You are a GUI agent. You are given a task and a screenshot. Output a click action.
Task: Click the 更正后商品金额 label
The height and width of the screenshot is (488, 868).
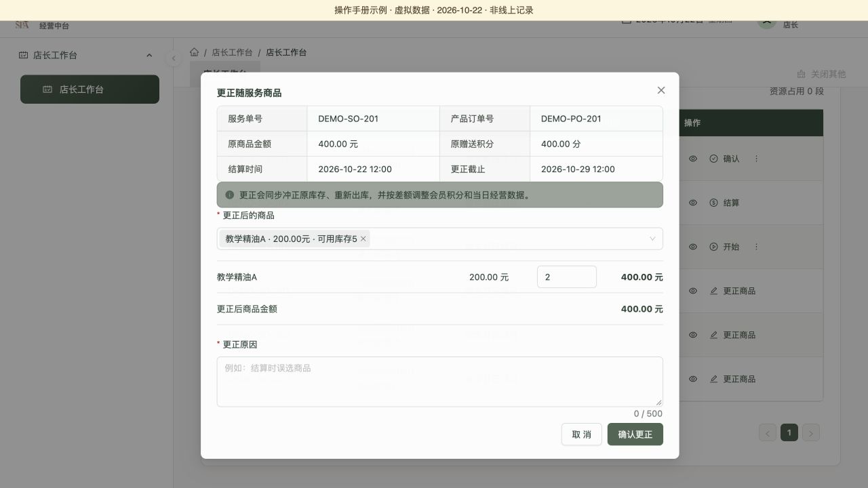click(x=247, y=309)
